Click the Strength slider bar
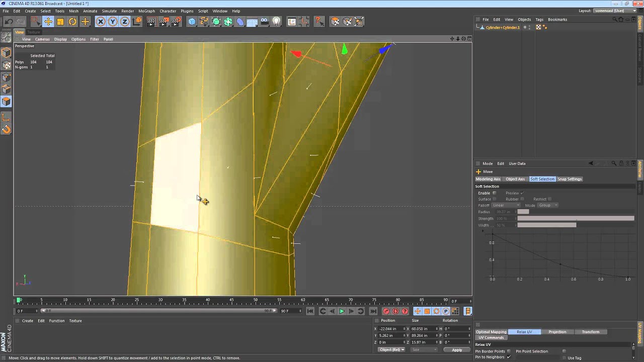Viewport: 644px width, 362px height. click(x=576, y=218)
